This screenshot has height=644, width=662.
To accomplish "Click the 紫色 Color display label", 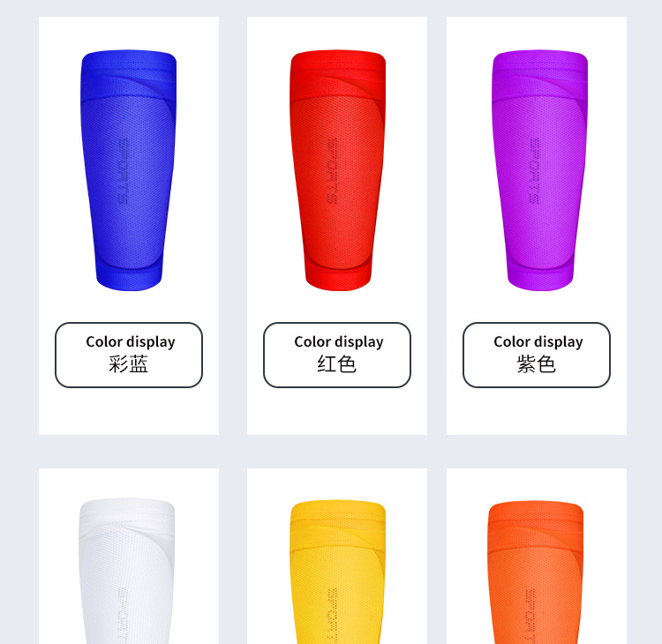I will point(537,355).
